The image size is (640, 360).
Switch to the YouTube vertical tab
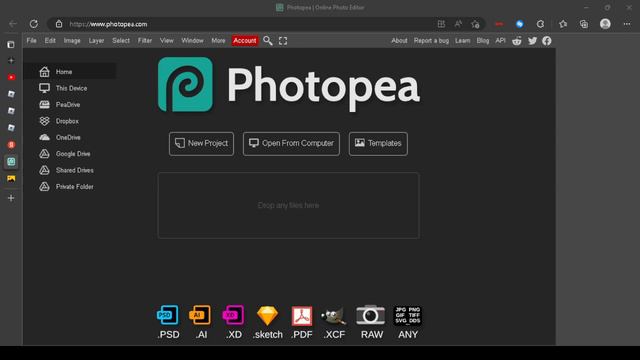(x=11, y=77)
